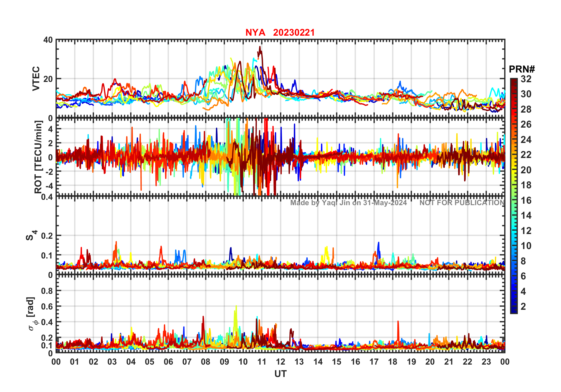Select x-axis hour tick "09"

[x=224, y=362]
